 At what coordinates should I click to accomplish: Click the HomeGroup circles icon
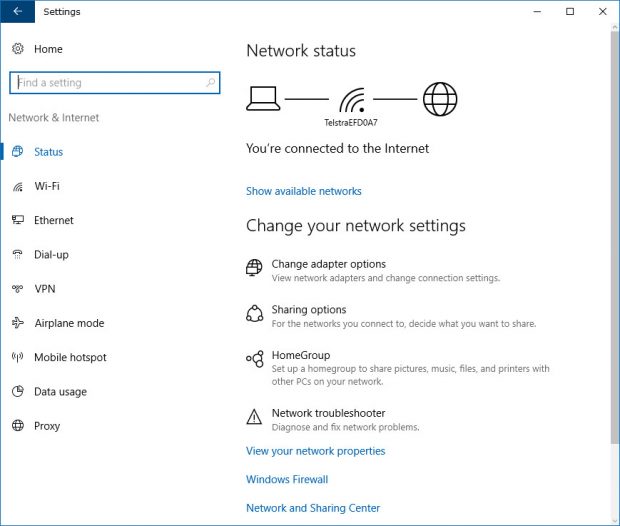tap(255, 359)
